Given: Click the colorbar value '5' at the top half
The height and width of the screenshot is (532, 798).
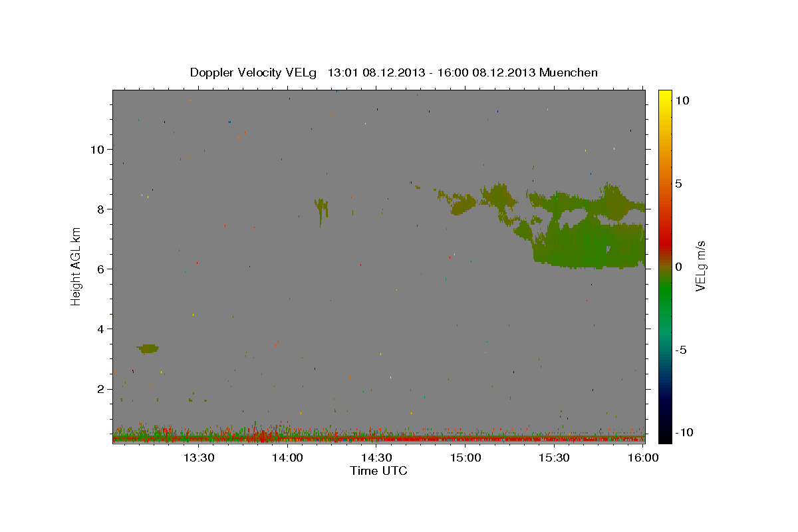Looking at the screenshot, I should click(x=678, y=184).
